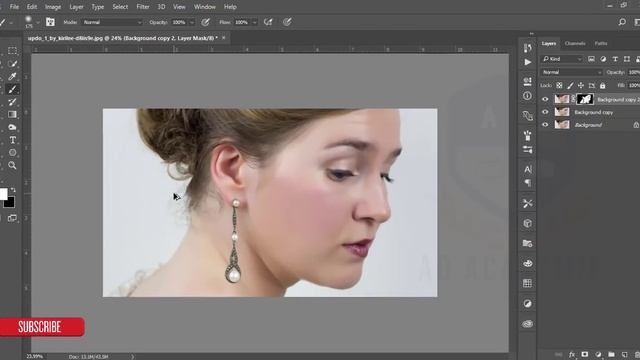Toggle pressure for opacity button
The height and width of the screenshot is (360, 640).
pos(205,22)
